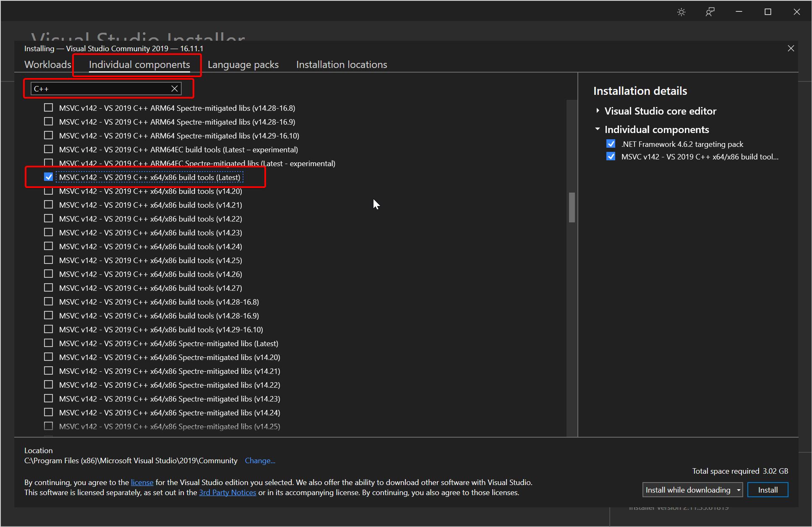Expand Visual Studio core editor section

pos(598,111)
